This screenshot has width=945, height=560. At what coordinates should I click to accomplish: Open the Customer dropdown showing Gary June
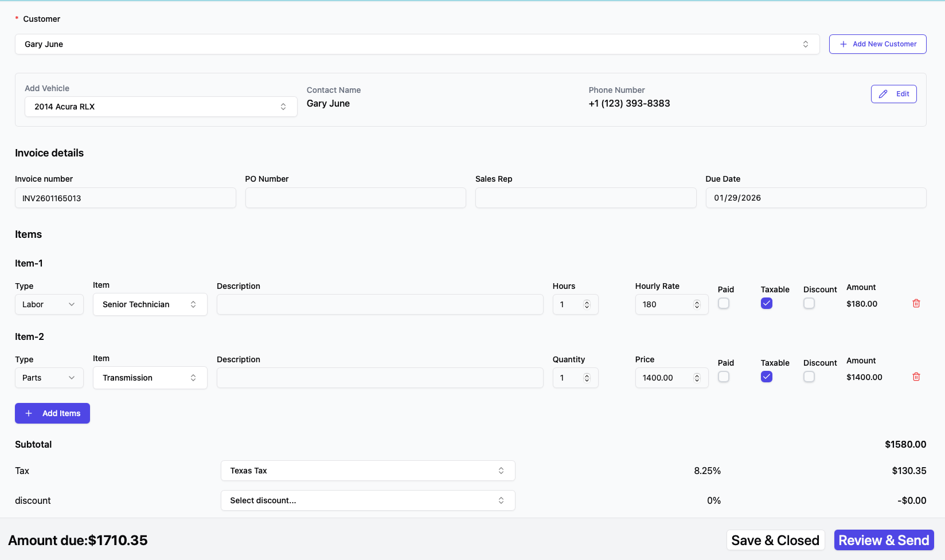click(x=417, y=44)
